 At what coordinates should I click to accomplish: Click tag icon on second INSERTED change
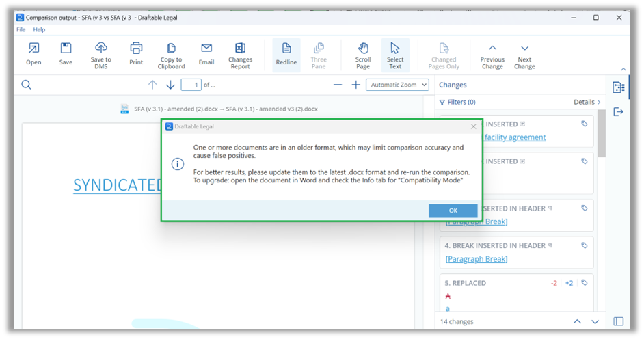coord(585,161)
